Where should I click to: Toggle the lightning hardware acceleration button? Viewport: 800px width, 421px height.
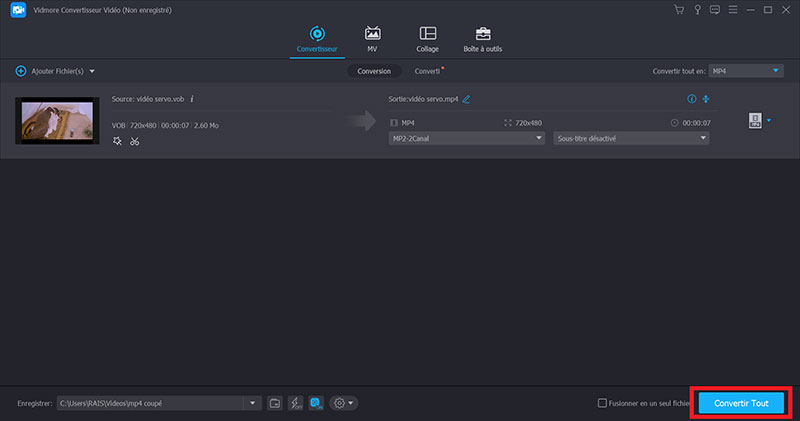tap(296, 403)
